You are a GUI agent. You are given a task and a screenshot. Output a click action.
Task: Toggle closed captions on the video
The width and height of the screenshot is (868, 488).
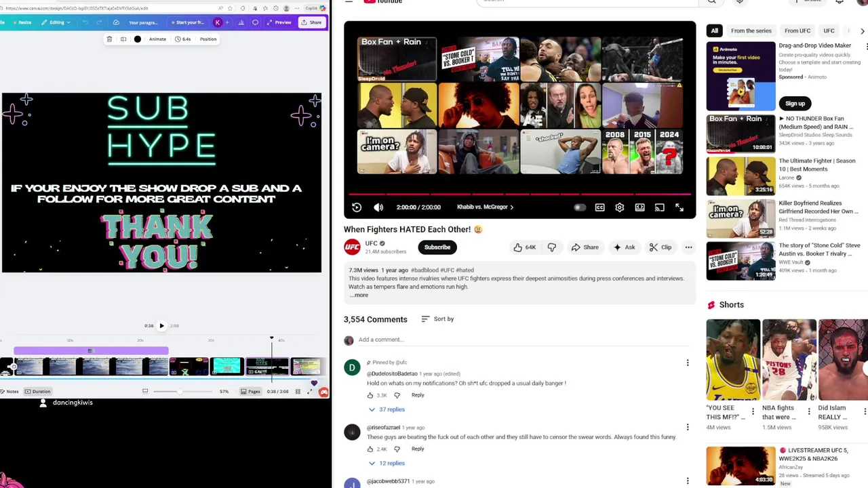pos(600,207)
